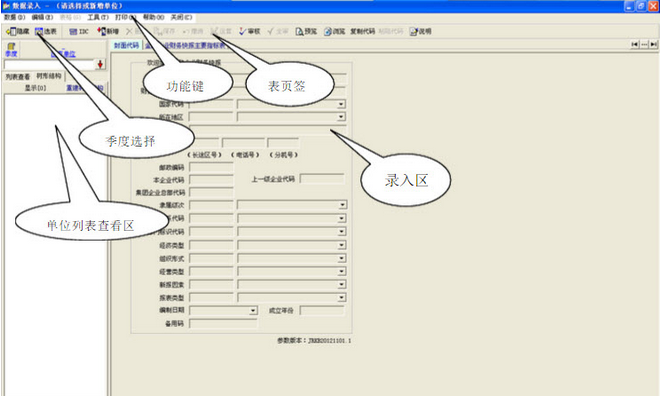Switch to the 树形结构 tab
This screenshot has width=660, height=397.
(x=49, y=76)
